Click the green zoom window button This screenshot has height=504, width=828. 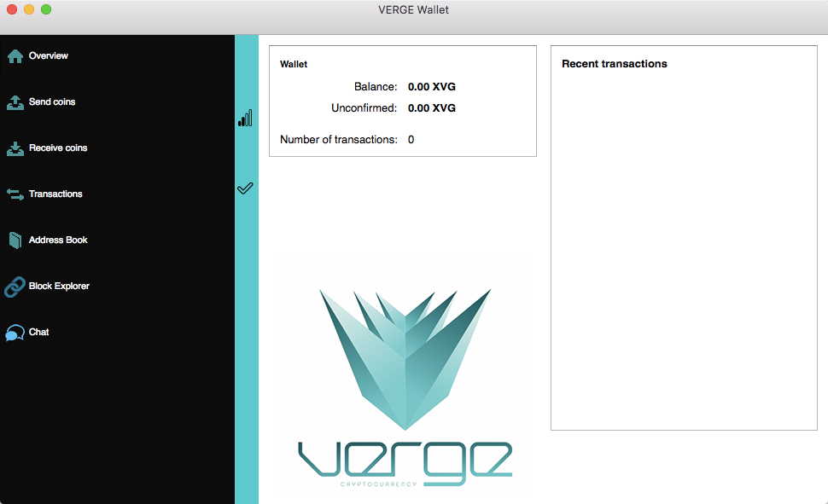(46, 9)
